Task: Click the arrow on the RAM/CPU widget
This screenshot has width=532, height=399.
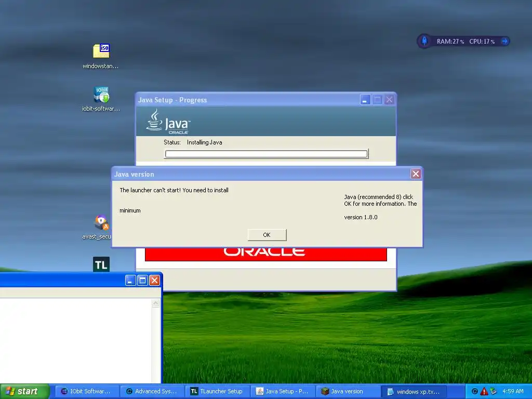Action: (504, 42)
